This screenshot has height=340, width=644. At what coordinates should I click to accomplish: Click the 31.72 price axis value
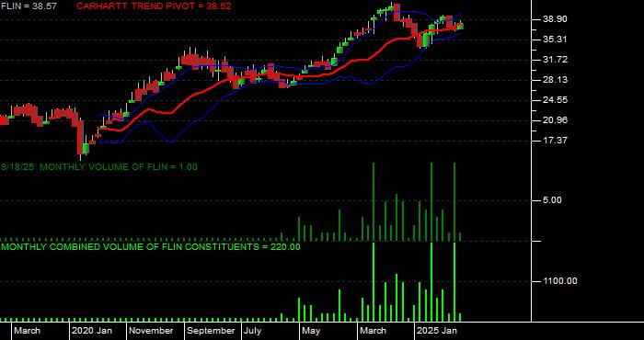(x=556, y=60)
